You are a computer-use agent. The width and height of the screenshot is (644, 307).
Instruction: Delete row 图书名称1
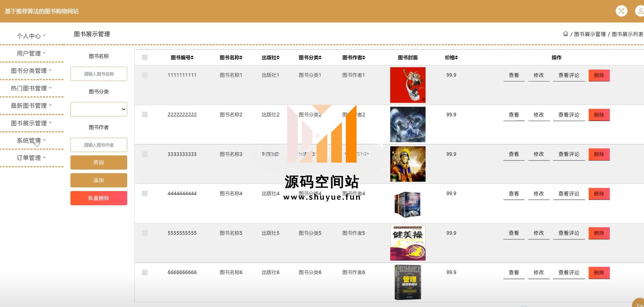(599, 75)
